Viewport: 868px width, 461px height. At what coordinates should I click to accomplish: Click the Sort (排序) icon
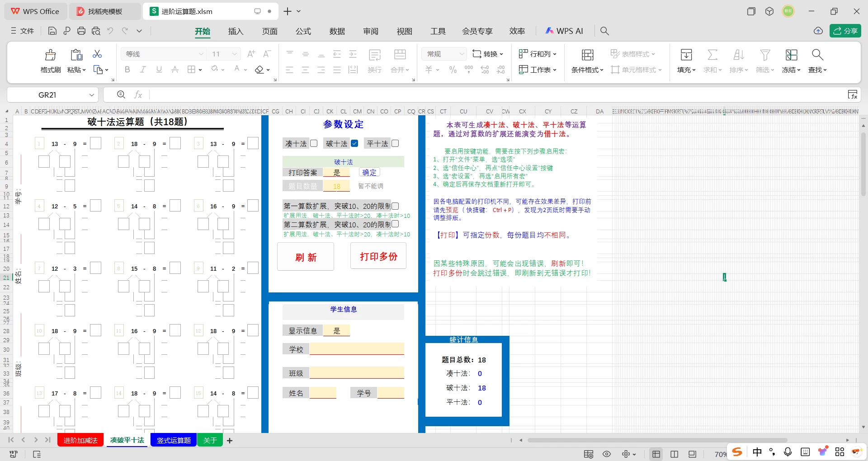739,55
